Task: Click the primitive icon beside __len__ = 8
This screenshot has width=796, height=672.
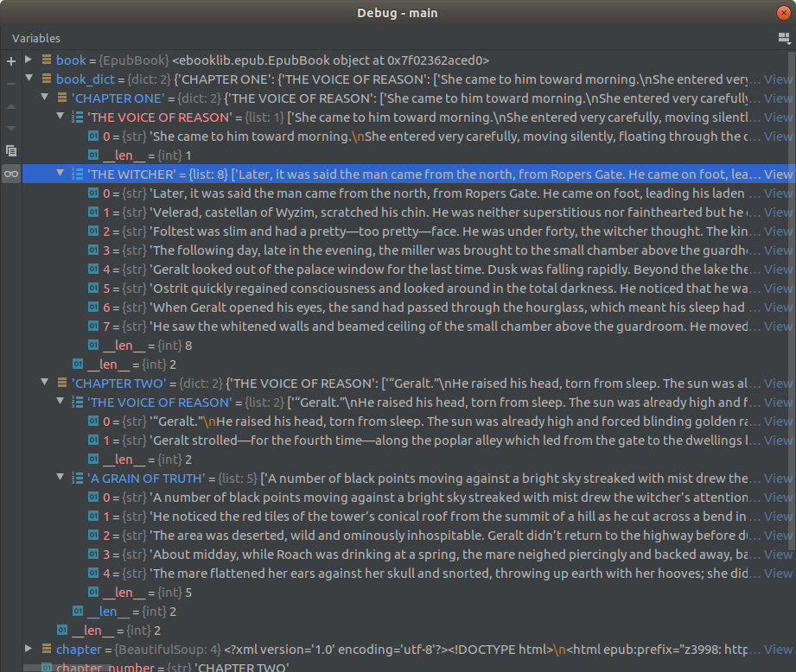Action: tap(92, 345)
